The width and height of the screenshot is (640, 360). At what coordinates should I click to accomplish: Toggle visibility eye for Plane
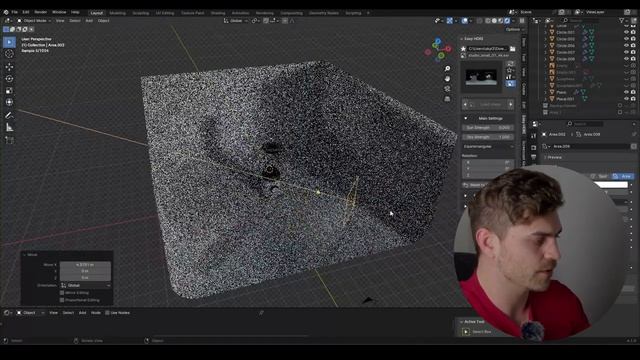[626, 92]
